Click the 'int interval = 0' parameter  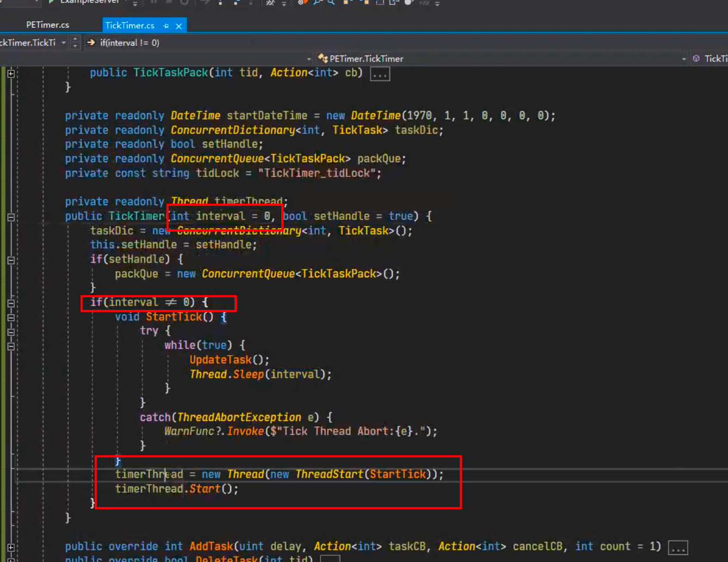(220, 216)
